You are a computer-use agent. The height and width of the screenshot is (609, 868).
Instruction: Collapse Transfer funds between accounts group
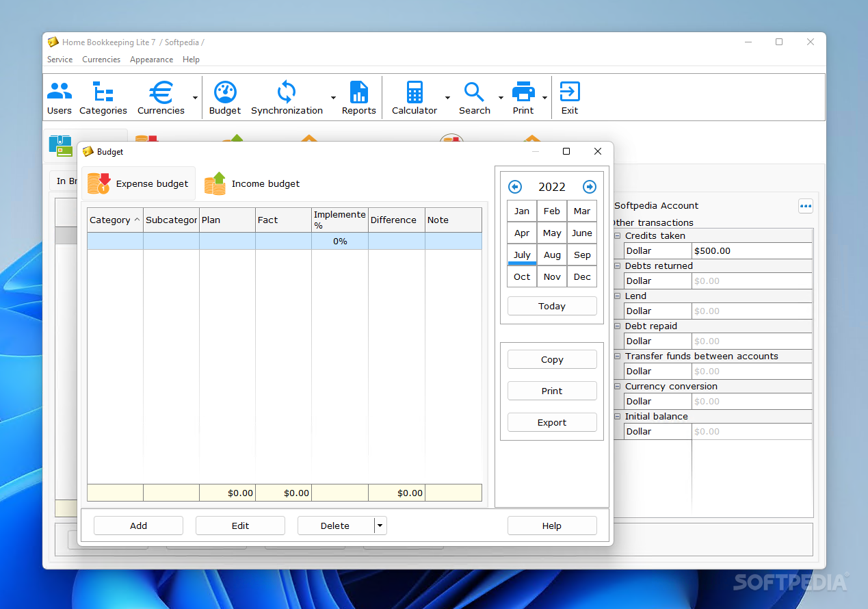point(618,356)
